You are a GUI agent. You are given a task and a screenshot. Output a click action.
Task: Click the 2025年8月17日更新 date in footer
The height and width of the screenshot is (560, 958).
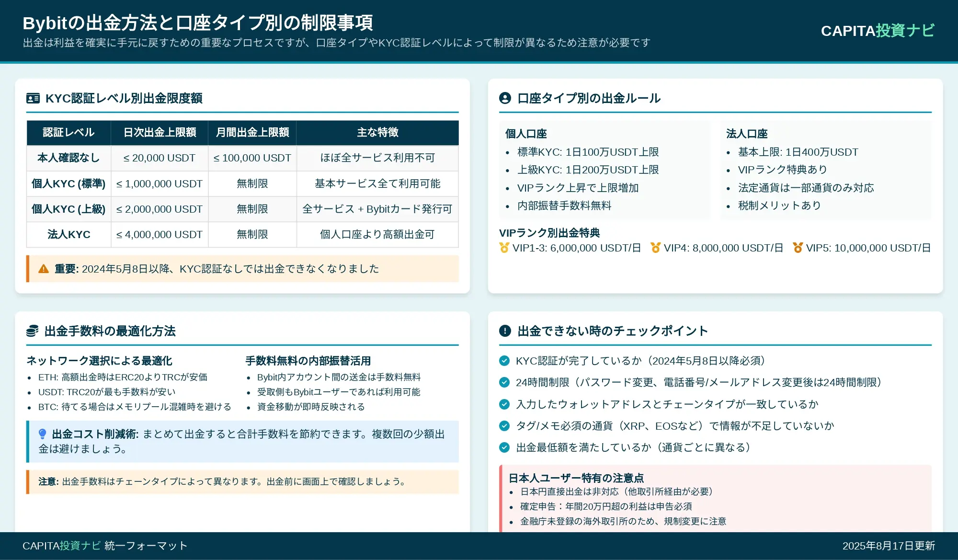click(x=889, y=546)
